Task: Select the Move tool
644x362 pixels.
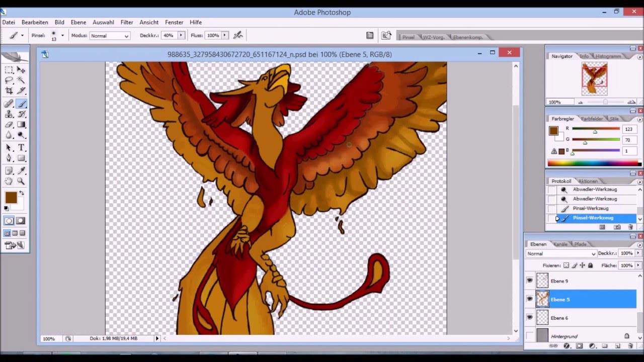Action: point(21,70)
